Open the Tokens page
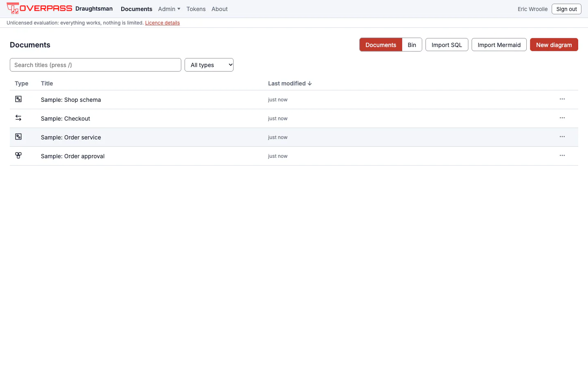Image resolution: width=588 pixels, height=368 pixels. pos(196,9)
